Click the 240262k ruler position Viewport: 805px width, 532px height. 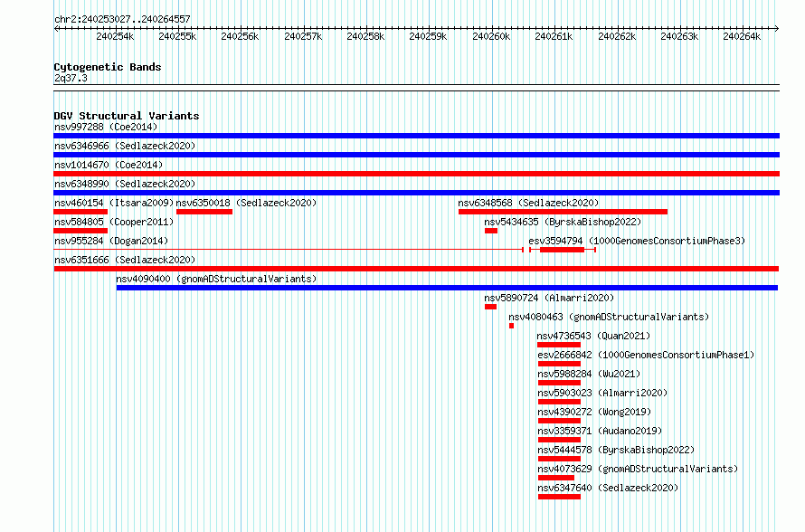(617, 36)
